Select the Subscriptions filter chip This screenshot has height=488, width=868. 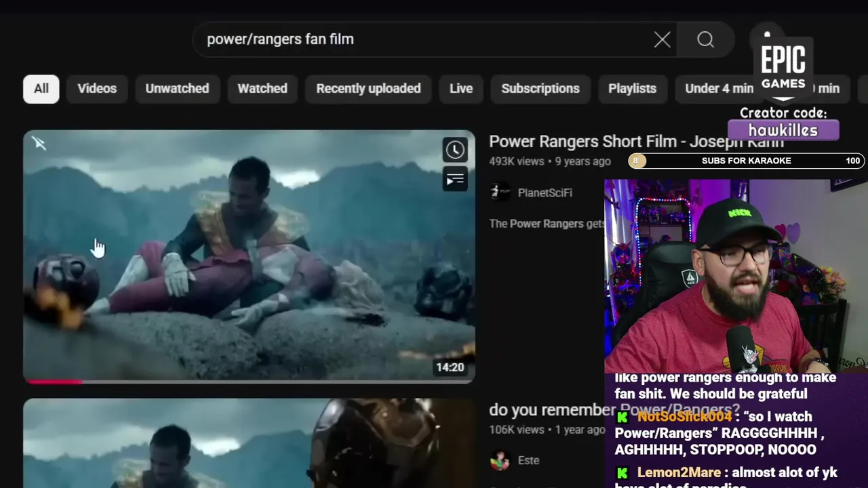[540, 89]
